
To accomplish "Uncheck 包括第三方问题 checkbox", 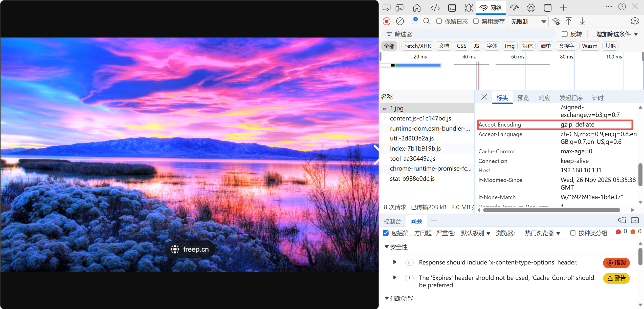I will click(x=386, y=233).
